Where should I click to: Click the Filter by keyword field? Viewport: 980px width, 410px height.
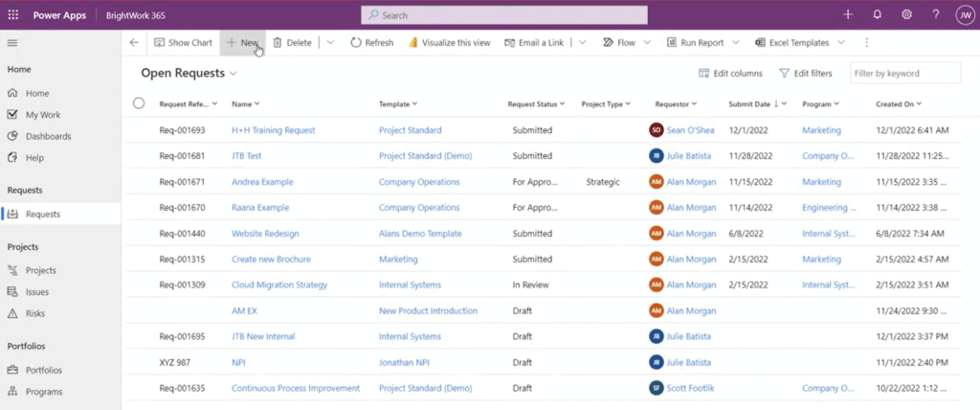coord(905,73)
